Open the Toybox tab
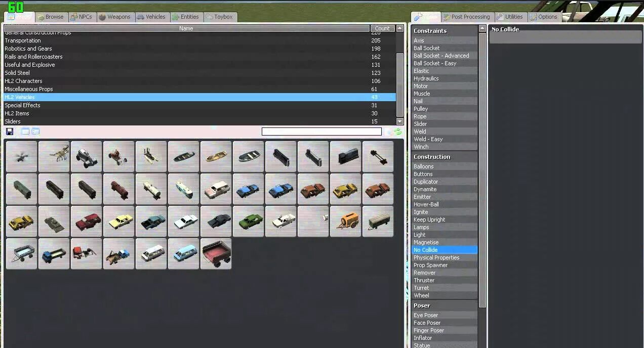The width and height of the screenshot is (644, 348). click(x=220, y=17)
